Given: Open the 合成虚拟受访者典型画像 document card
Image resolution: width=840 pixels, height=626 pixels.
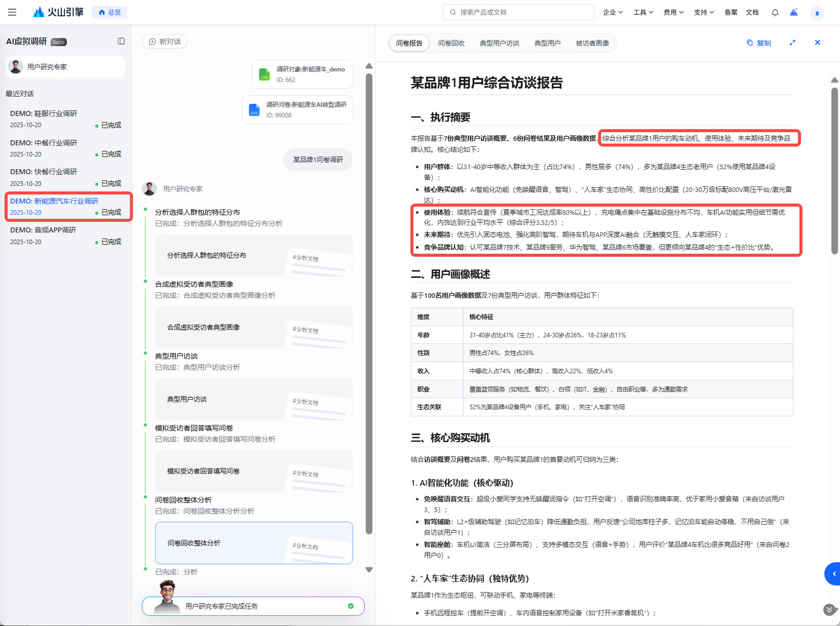Looking at the screenshot, I should pos(254,327).
